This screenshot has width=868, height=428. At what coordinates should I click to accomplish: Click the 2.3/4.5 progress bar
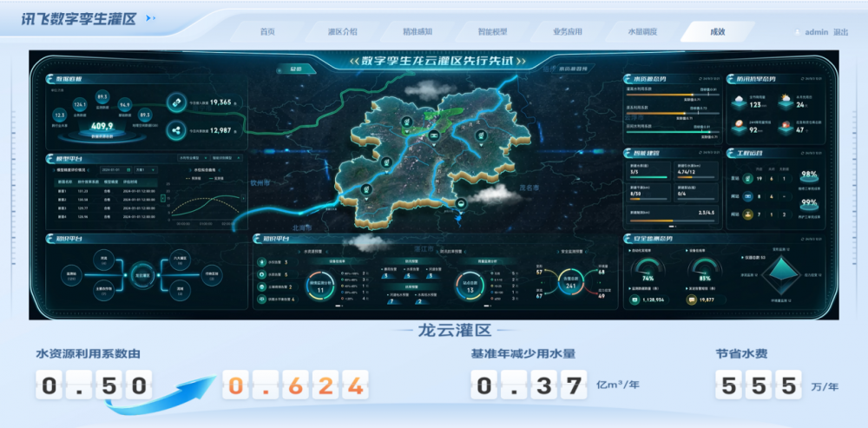[673, 221]
